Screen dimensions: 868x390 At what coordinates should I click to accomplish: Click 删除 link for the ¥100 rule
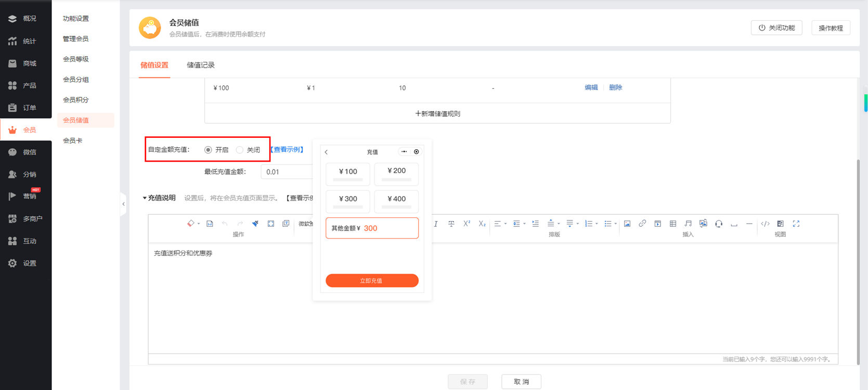(615, 87)
